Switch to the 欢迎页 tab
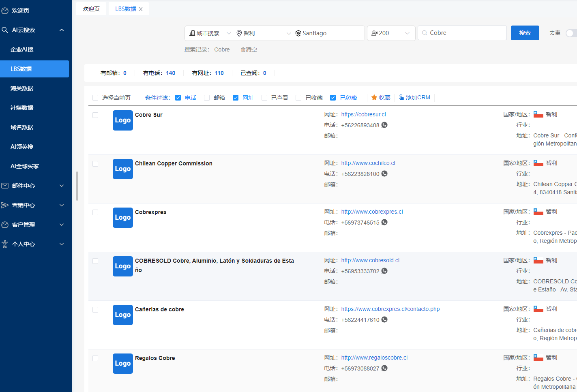Image resolution: width=577 pixels, height=392 pixels. 91,9
